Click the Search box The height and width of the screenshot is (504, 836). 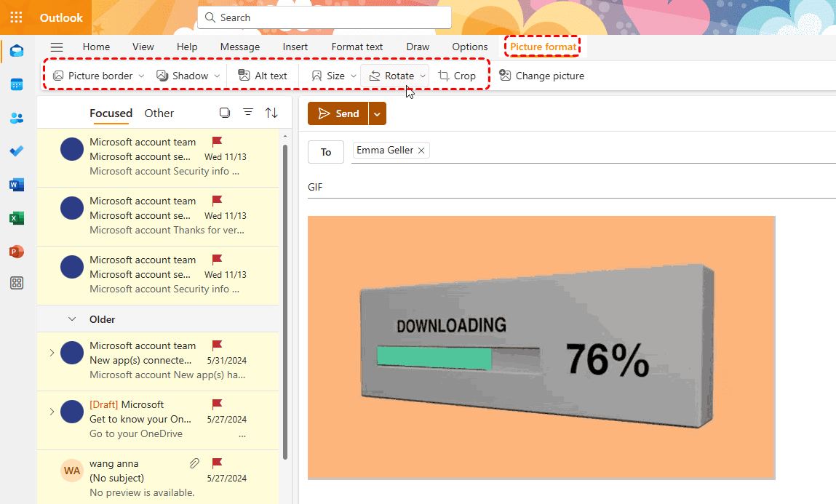point(325,17)
